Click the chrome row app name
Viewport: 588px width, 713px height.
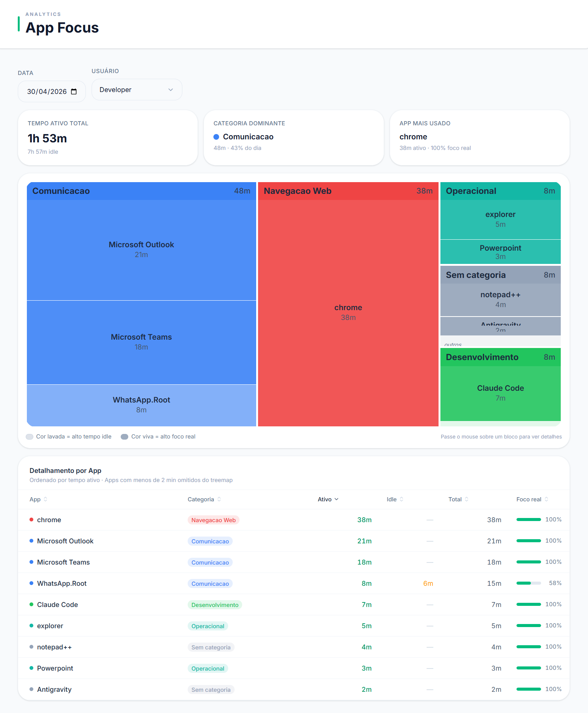(x=49, y=520)
